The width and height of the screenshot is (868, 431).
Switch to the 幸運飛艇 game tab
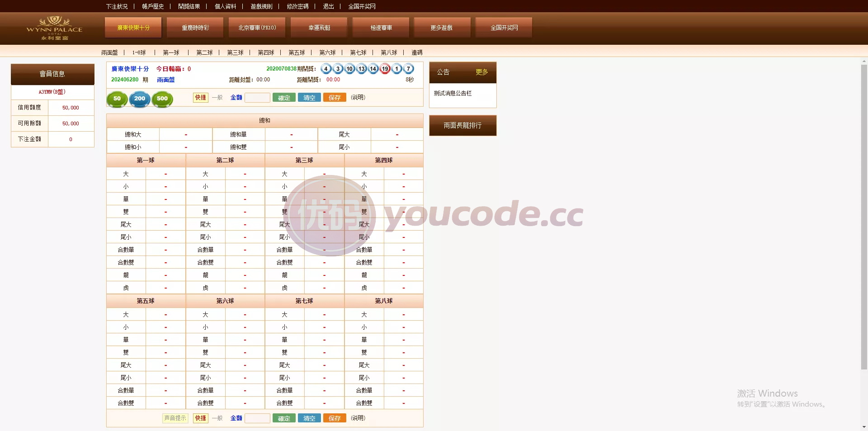point(319,28)
